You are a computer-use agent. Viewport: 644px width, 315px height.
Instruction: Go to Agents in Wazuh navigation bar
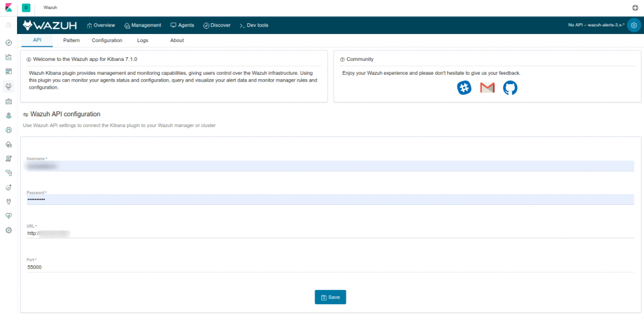coord(182,25)
